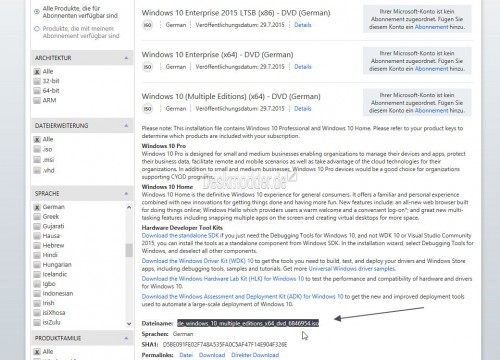Click title Windows 10 Enterprise 2015 LTSB (x86)
This screenshot has width=500, height=360.
(x=236, y=13)
